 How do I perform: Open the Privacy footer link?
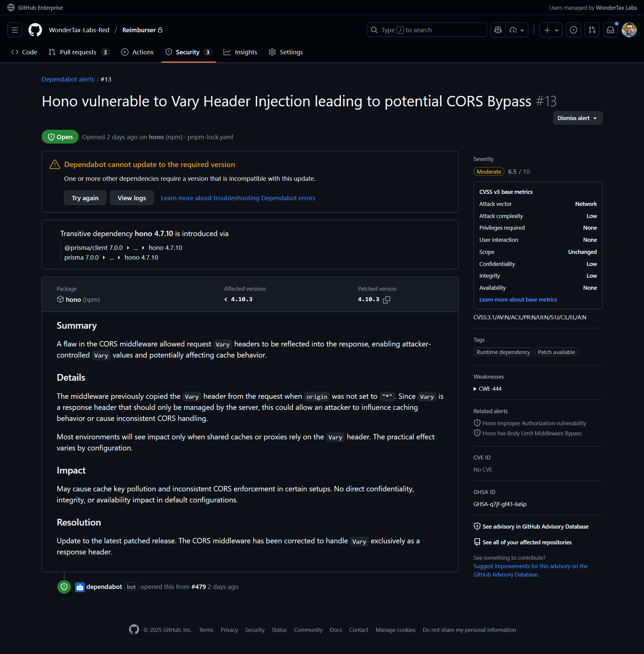pyautogui.click(x=229, y=630)
